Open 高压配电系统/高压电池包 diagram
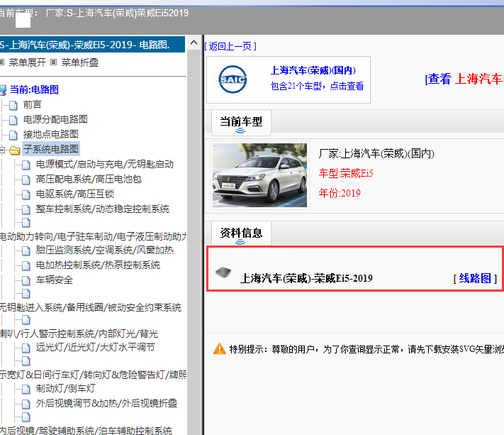This screenshot has width=504, height=435. pos(89,179)
